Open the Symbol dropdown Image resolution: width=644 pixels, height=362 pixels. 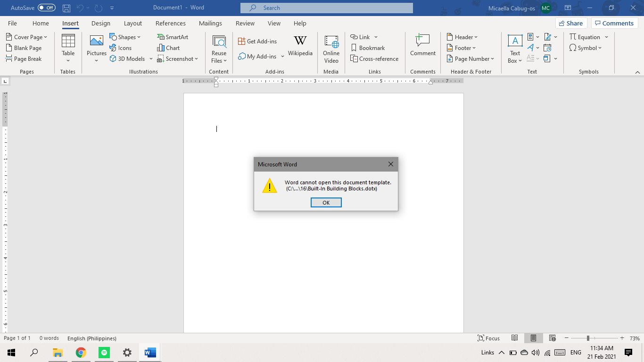(x=586, y=48)
